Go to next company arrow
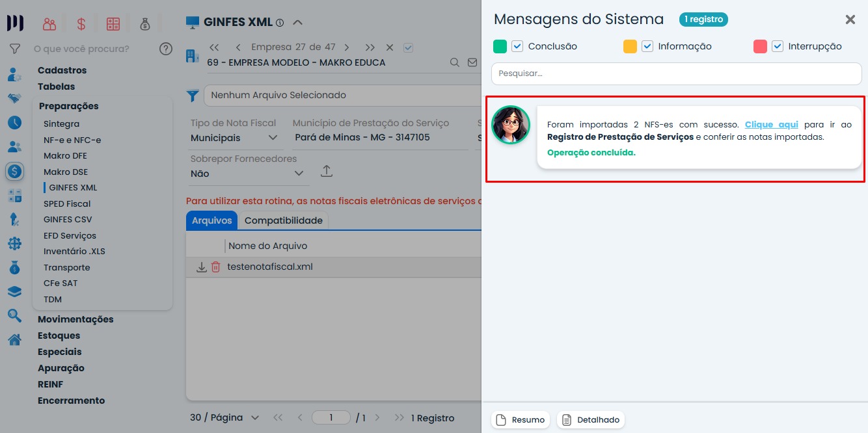 347,47
